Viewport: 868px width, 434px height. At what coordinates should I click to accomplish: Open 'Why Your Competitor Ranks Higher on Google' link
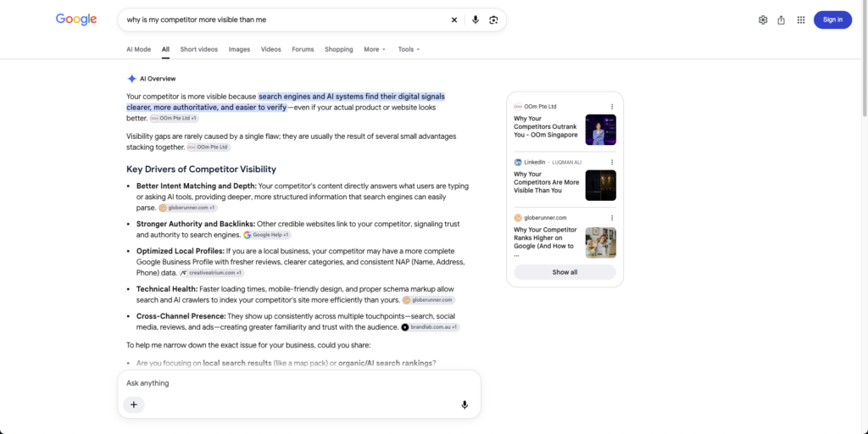pos(545,242)
